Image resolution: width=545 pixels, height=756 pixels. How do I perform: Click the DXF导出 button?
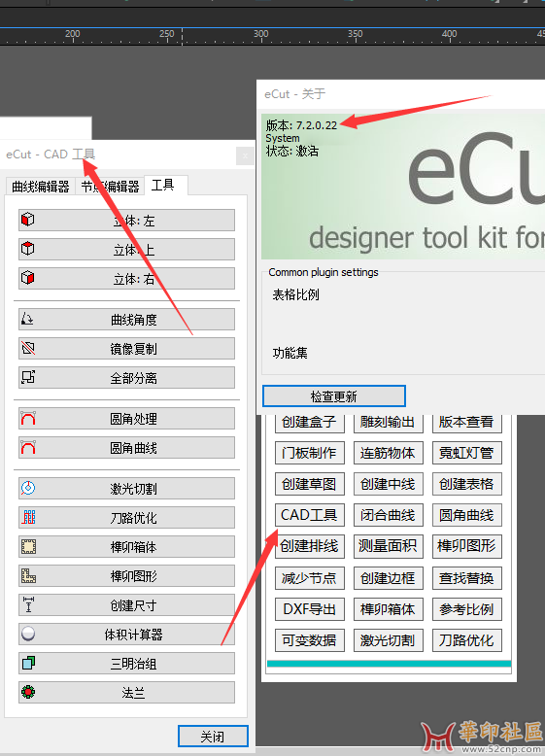point(309,609)
